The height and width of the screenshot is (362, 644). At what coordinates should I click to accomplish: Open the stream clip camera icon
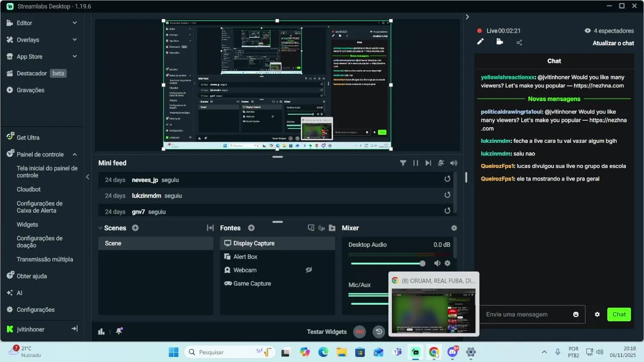tap(500, 42)
